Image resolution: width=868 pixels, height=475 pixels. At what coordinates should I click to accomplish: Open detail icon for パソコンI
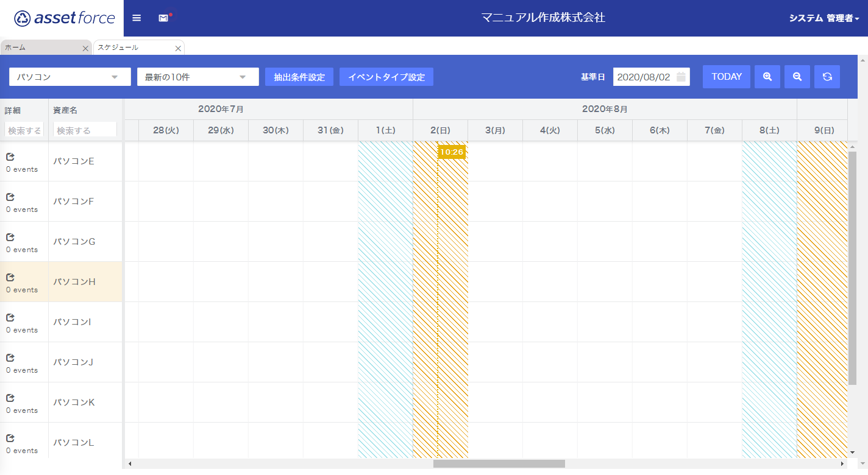pos(10,317)
